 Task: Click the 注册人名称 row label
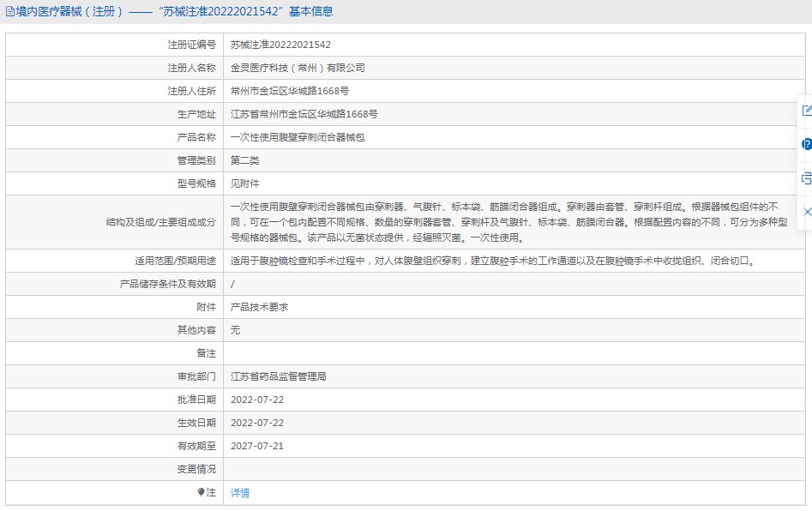point(191,68)
